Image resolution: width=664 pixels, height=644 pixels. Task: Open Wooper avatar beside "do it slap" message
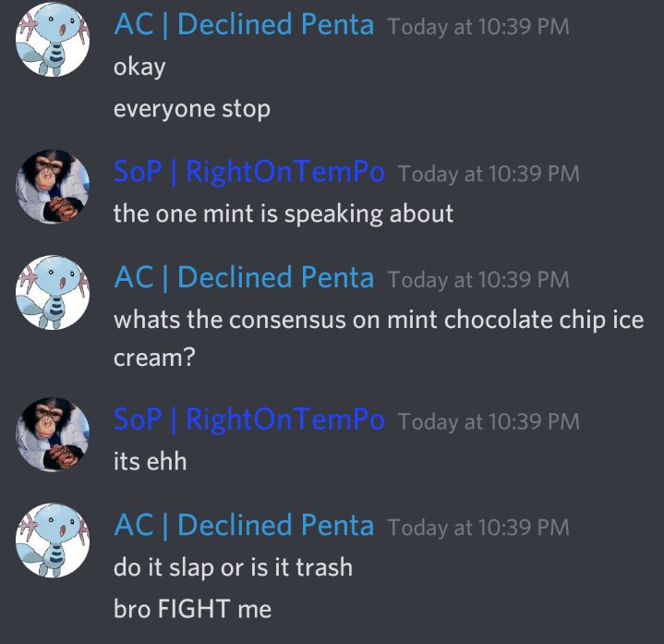pos(53,541)
